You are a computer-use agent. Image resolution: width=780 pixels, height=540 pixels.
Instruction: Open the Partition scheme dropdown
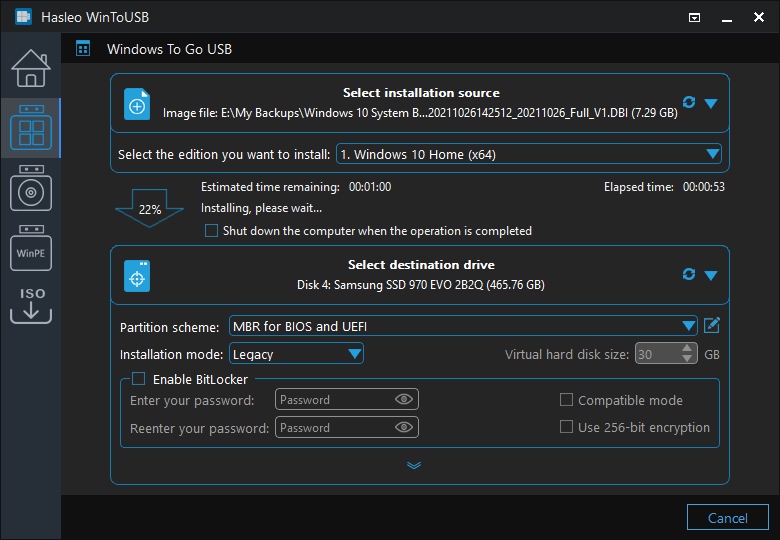click(x=463, y=326)
